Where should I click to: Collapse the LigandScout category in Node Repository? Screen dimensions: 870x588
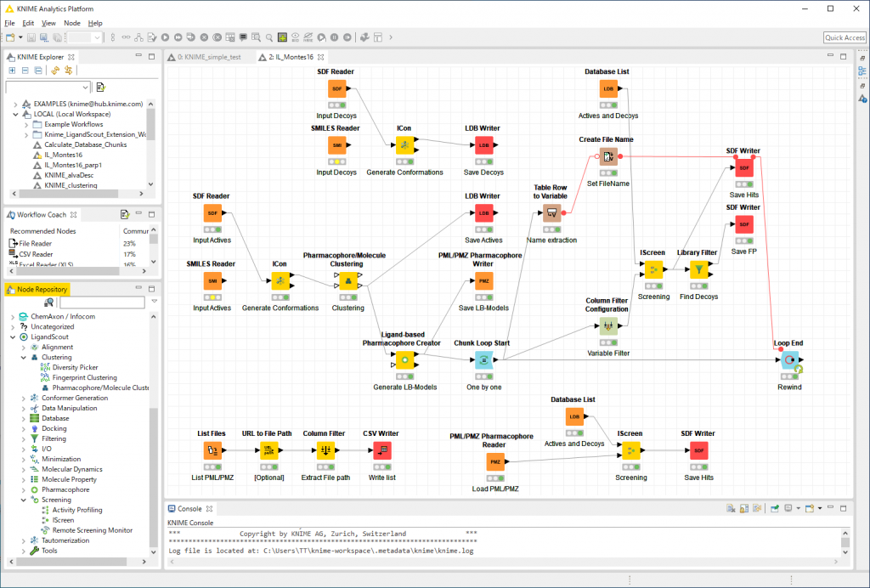coord(13,337)
